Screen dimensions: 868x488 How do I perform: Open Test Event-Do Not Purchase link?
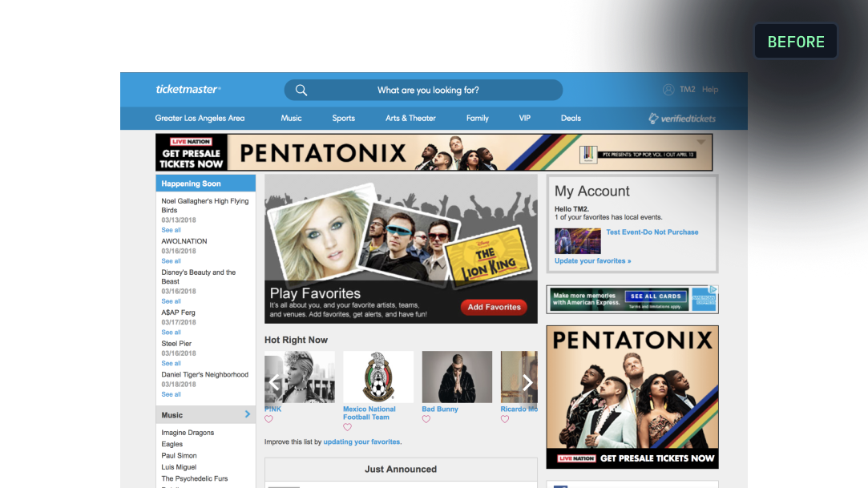[652, 232]
